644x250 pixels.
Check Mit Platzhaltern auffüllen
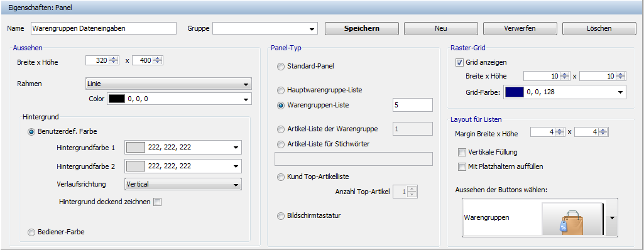click(x=461, y=166)
